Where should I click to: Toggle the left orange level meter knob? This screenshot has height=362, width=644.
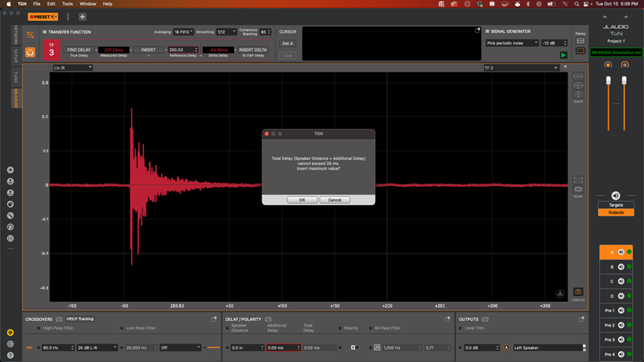608,65
